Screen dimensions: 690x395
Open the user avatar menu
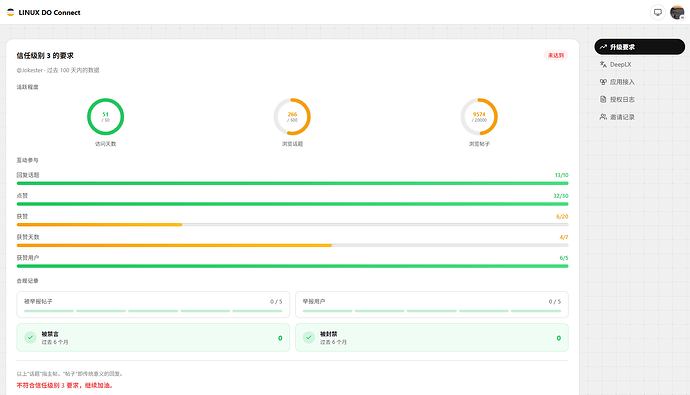coord(677,12)
